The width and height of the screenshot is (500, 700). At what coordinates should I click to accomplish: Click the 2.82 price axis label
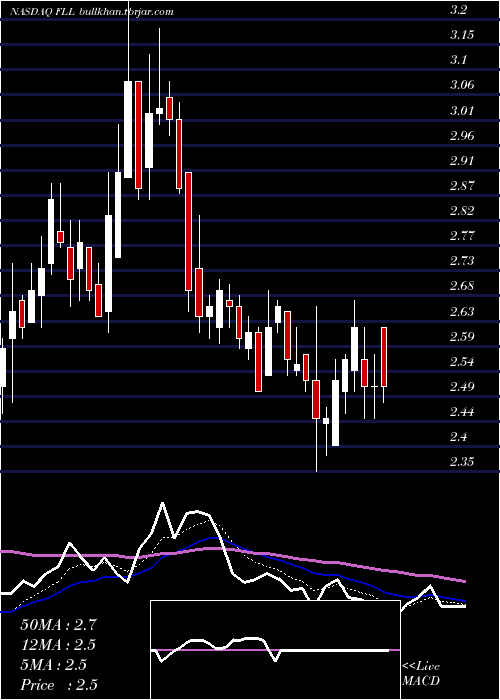[x=462, y=210]
